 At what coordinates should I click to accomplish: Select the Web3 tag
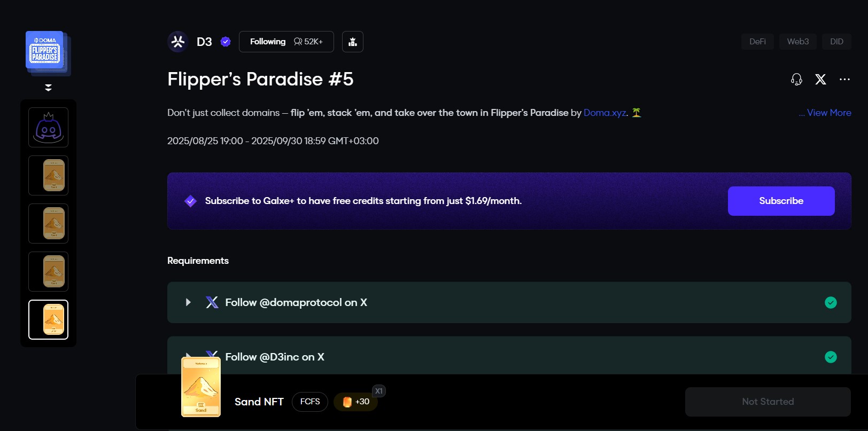797,42
